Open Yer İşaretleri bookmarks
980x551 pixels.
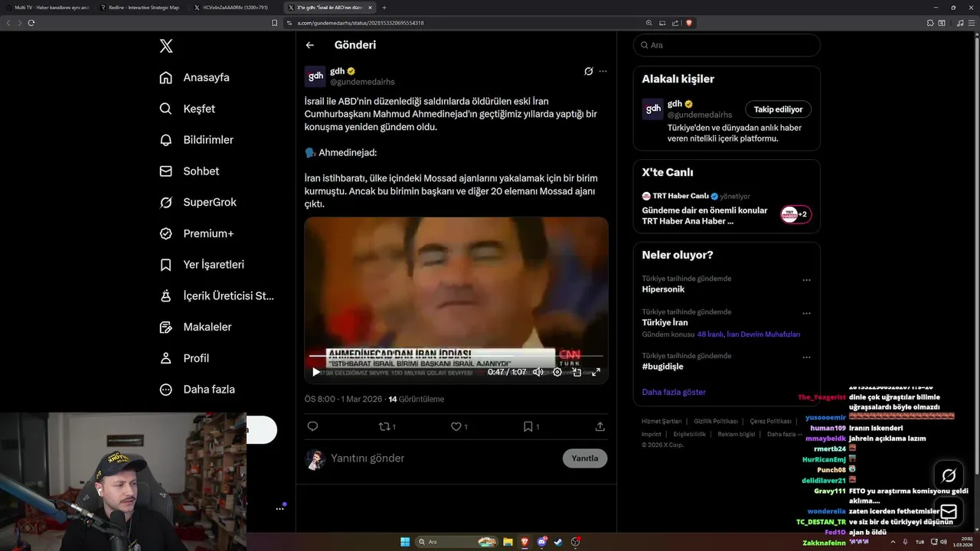201,265
